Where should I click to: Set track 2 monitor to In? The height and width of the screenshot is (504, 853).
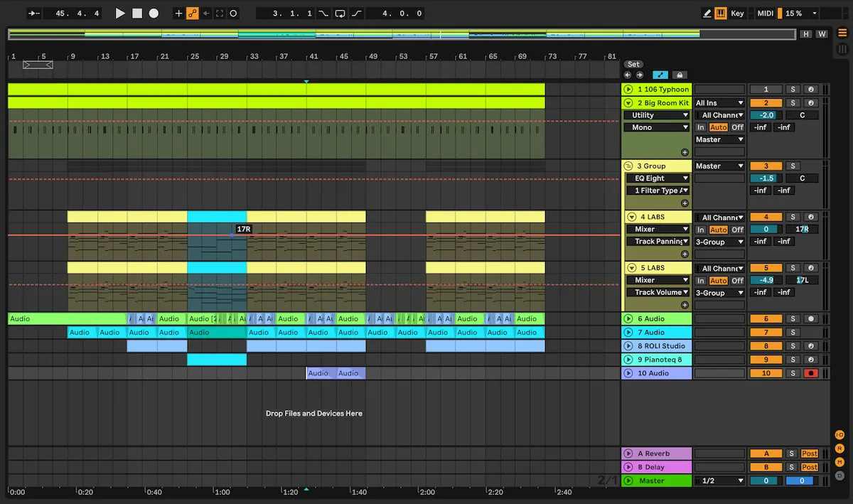click(701, 127)
